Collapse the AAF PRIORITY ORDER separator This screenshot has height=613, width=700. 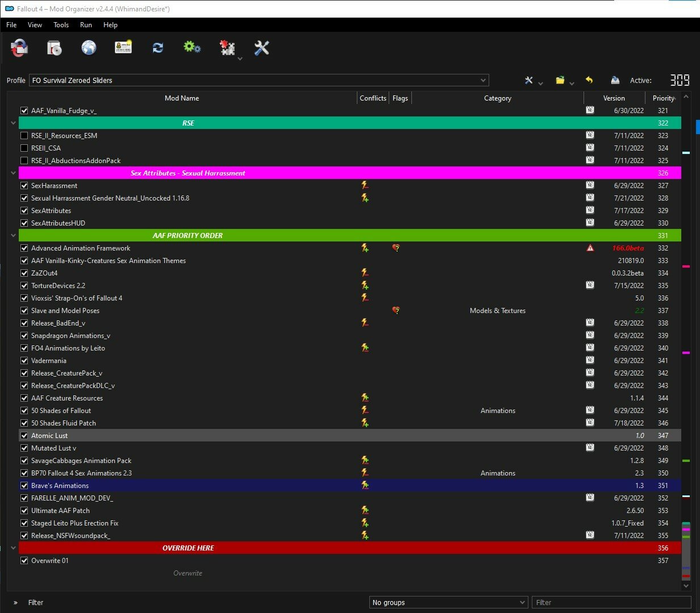tap(13, 235)
